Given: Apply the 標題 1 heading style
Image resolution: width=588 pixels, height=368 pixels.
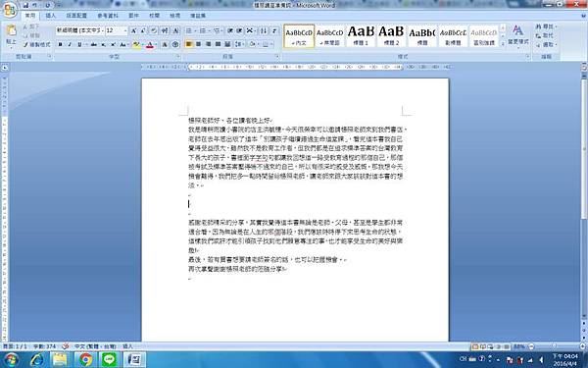Looking at the screenshot, I should (x=361, y=35).
